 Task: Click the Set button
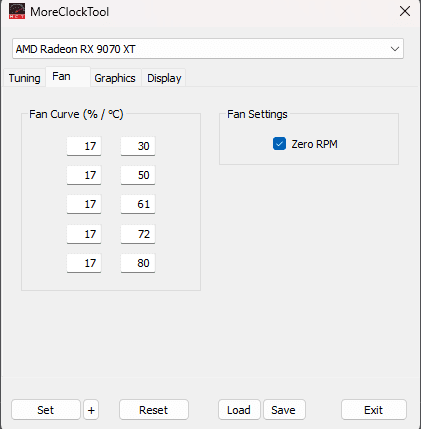tap(46, 410)
